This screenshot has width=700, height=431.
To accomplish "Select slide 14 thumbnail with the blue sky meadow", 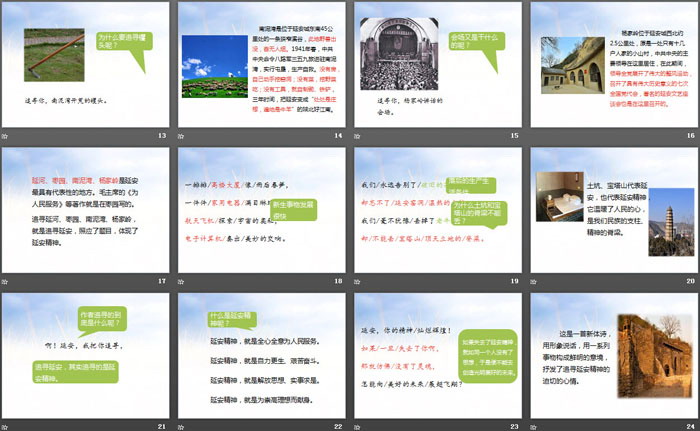I will coord(262,65).
